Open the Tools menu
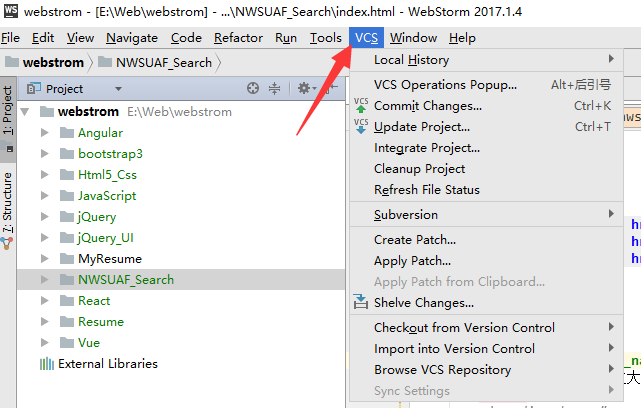The height and width of the screenshot is (408, 641). coord(325,38)
